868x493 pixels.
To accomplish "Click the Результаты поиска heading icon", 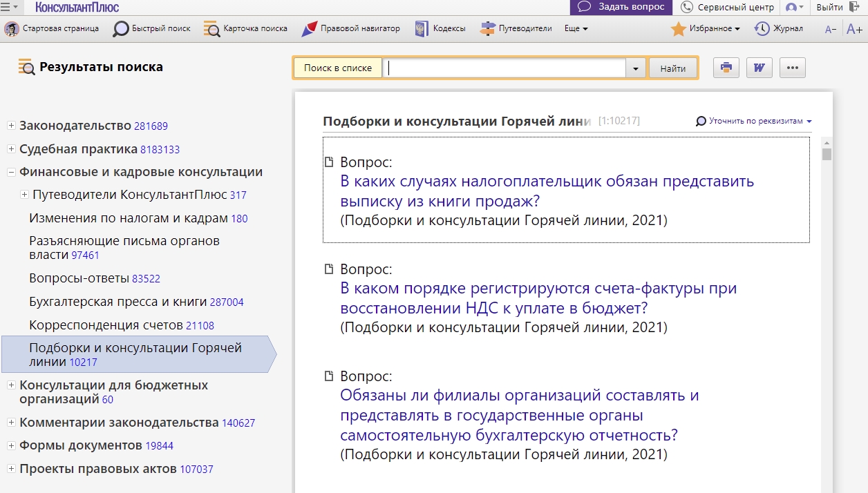I will point(26,68).
